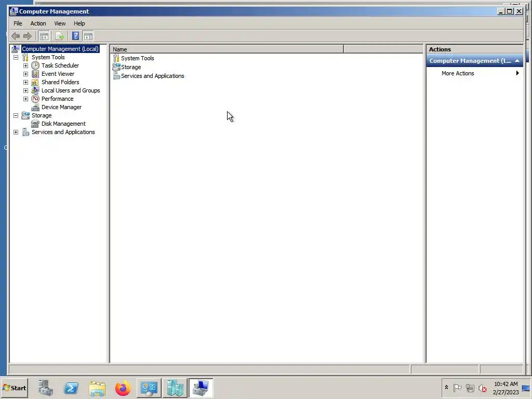Click the Action Center flag tray icon
This screenshot has width=532, height=399.
pyautogui.click(x=457, y=388)
